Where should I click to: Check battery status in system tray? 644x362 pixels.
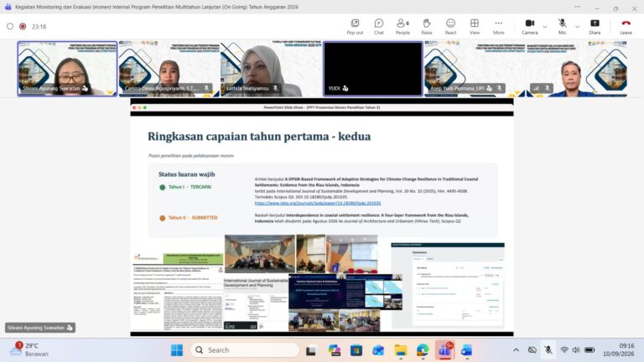coord(589,350)
